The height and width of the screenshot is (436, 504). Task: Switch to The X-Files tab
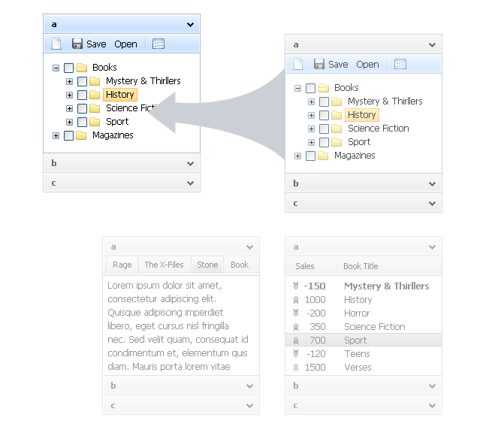click(x=164, y=265)
